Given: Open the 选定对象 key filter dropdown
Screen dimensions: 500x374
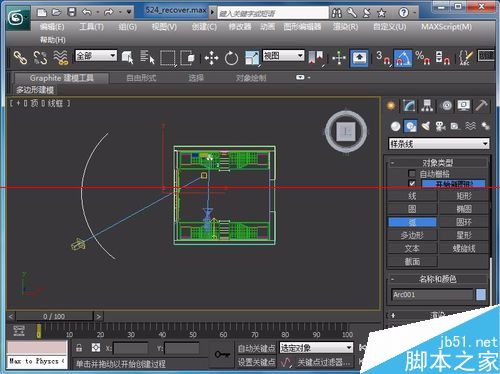Looking at the screenshot, I should coord(316,348).
